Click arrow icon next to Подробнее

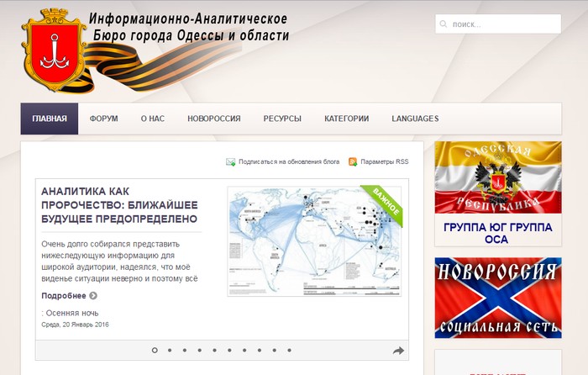click(x=93, y=296)
